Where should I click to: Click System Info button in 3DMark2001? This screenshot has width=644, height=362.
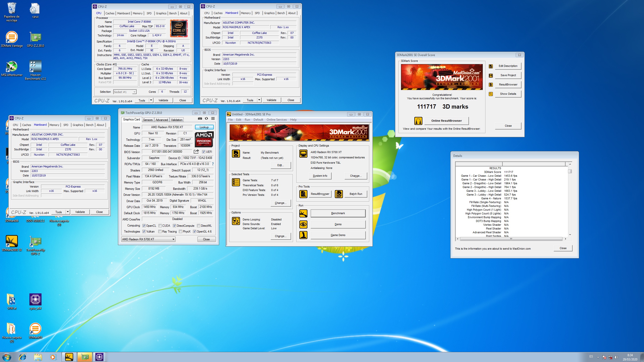[320, 176]
